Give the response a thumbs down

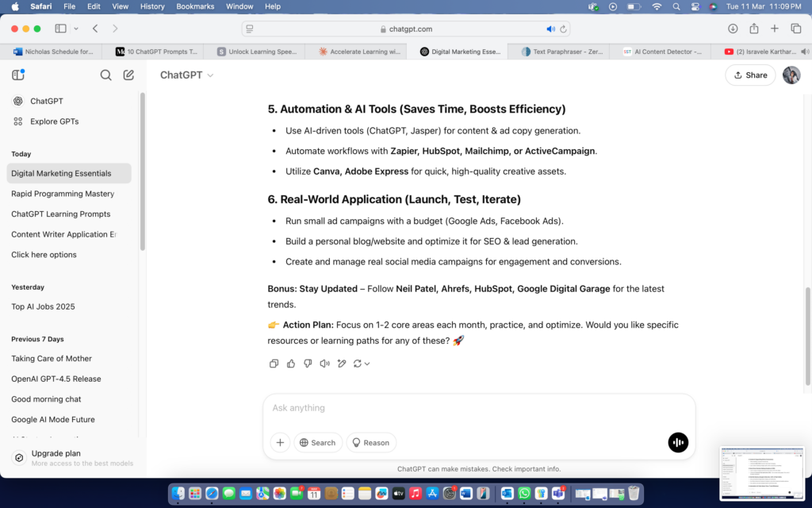308,364
